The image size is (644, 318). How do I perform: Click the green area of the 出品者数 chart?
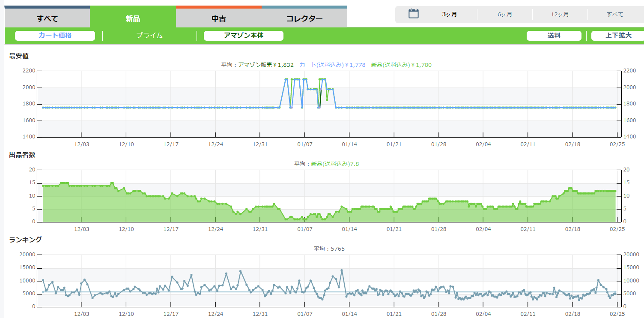tap(128, 210)
